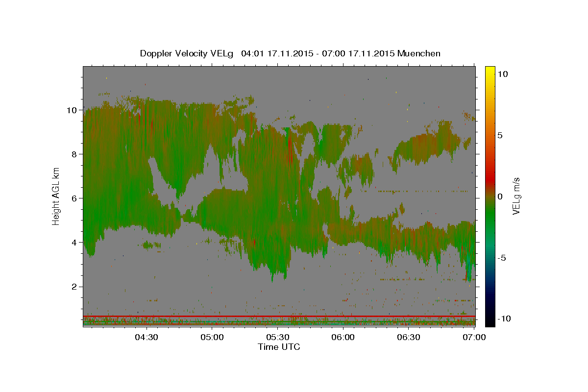This screenshot has height=392, width=588.
Task: Click the height axis label 10
Action: (x=72, y=110)
